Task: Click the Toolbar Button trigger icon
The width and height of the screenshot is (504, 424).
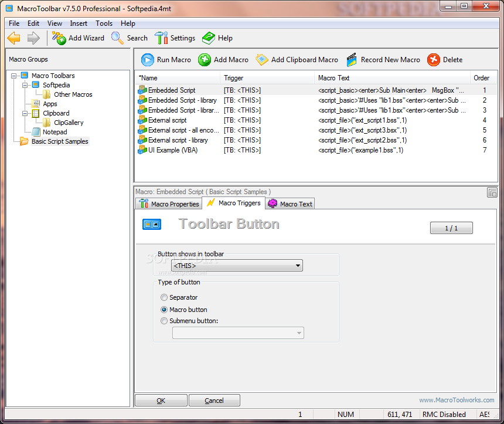Action: pos(152,224)
